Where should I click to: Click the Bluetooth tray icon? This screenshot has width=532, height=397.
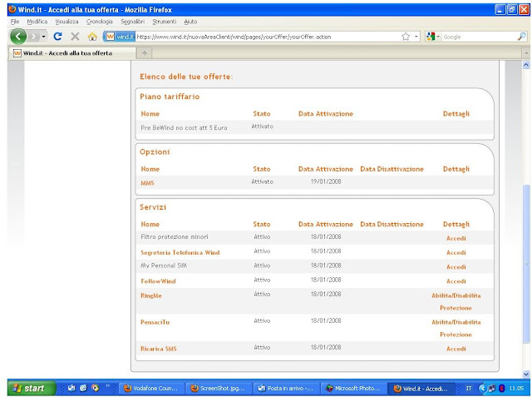click(501, 388)
